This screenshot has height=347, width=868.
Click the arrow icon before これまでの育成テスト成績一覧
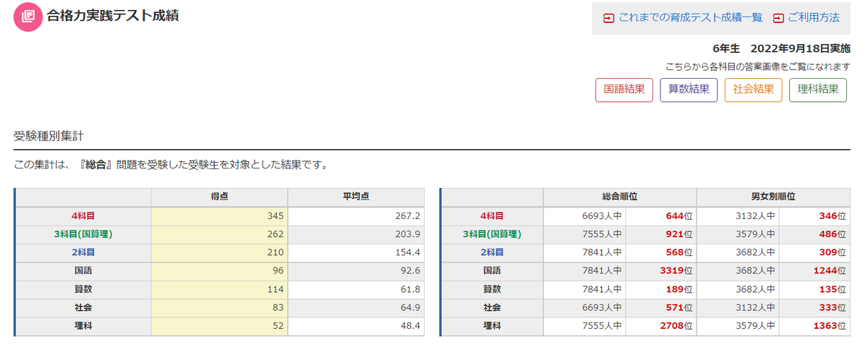pyautogui.click(x=609, y=17)
